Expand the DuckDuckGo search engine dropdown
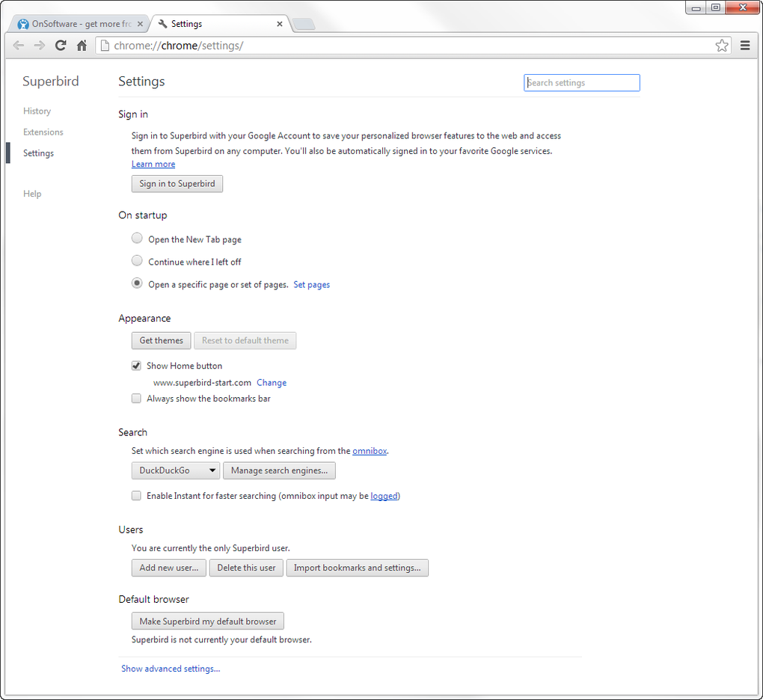Image resolution: width=763 pixels, height=700 pixels. tap(176, 470)
